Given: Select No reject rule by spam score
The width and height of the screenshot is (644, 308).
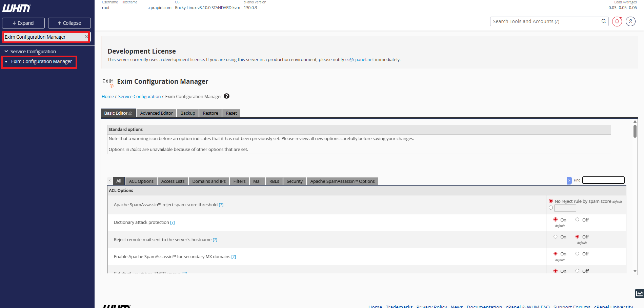Looking at the screenshot, I should point(550,201).
